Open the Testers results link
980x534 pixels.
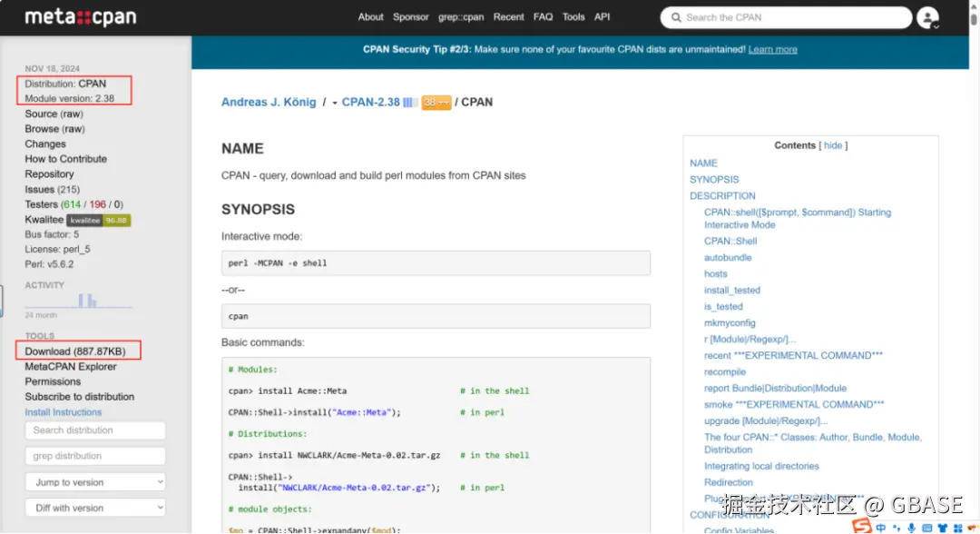[73, 204]
